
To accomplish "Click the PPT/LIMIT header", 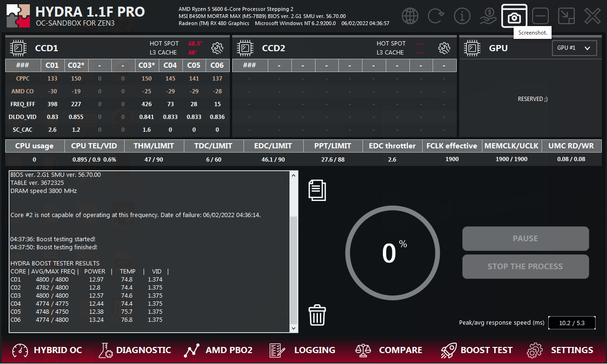I will 333,146.
